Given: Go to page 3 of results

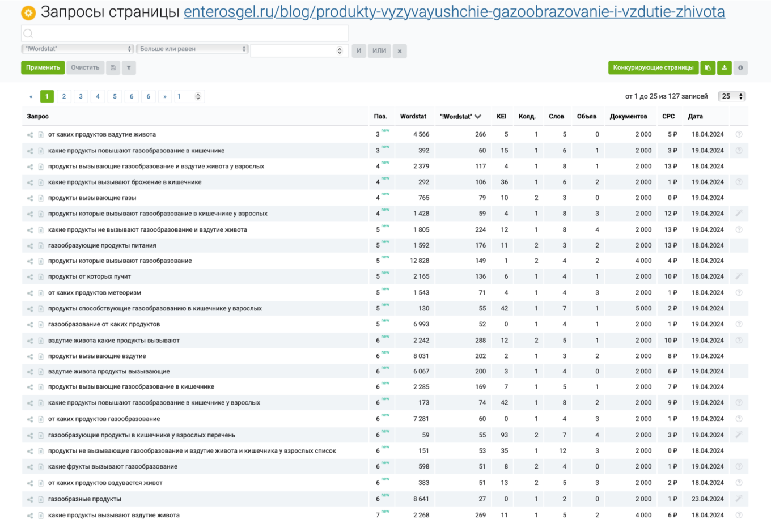Looking at the screenshot, I should click(x=81, y=96).
